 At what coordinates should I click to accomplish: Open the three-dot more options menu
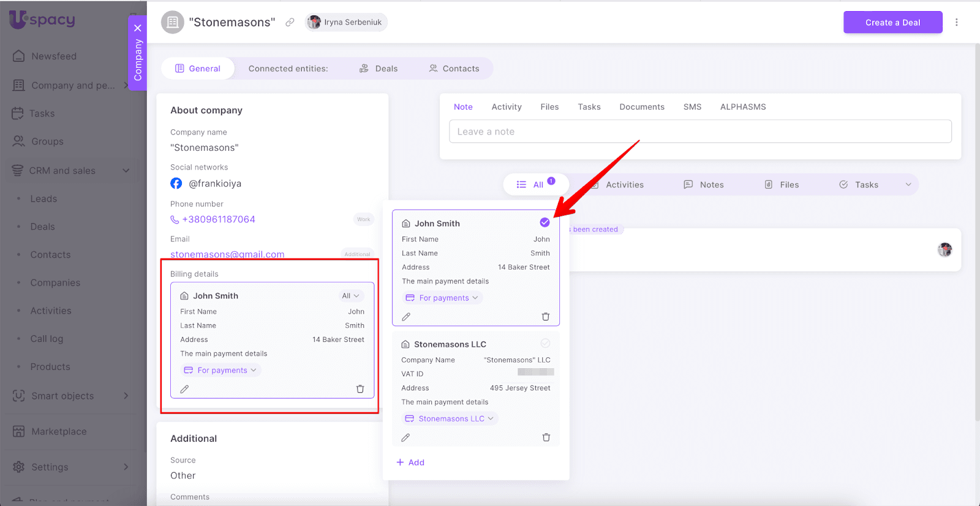click(956, 23)
